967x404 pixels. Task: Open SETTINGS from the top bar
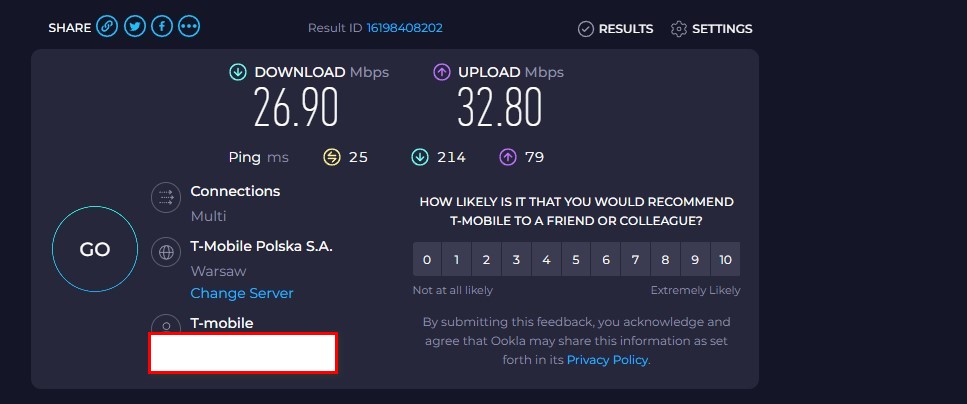(x=712, y=29)
